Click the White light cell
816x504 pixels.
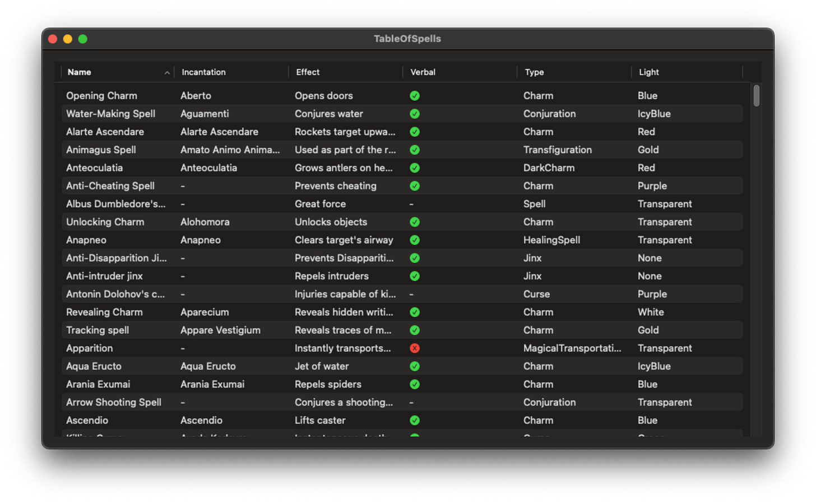[x=651, y=312]
